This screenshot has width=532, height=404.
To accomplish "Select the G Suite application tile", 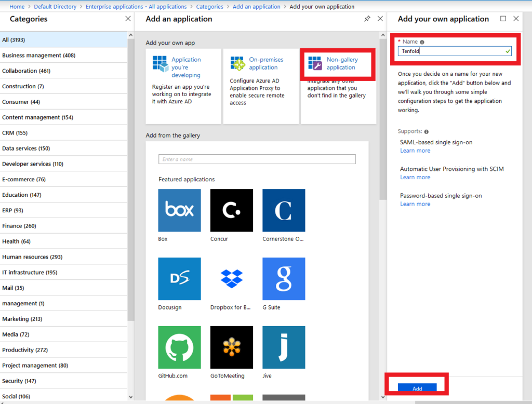I will pyautogui.click(x=284, y=279).
